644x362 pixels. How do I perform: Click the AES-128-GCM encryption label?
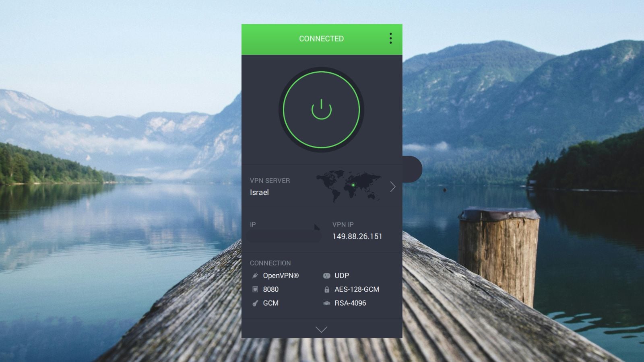(357, 289)
